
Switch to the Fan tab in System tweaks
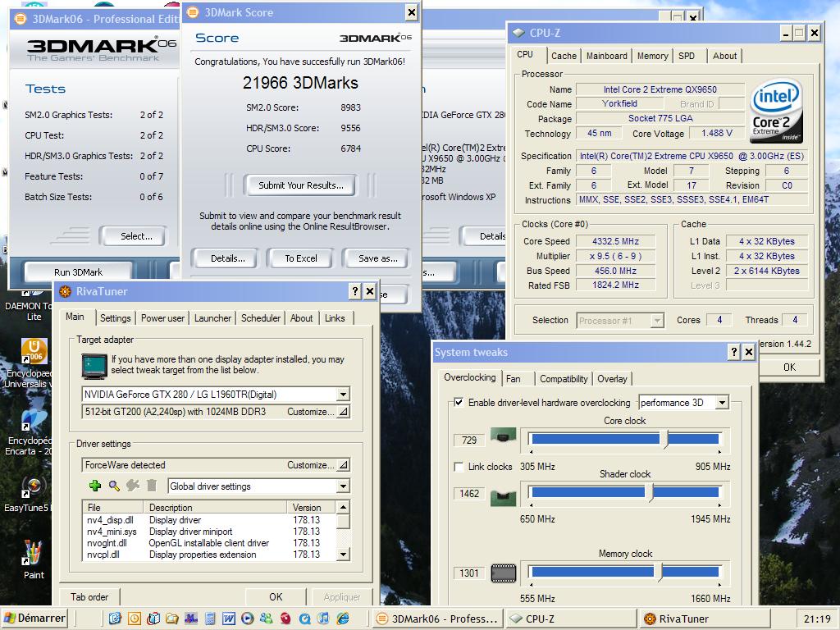[514, 379]
